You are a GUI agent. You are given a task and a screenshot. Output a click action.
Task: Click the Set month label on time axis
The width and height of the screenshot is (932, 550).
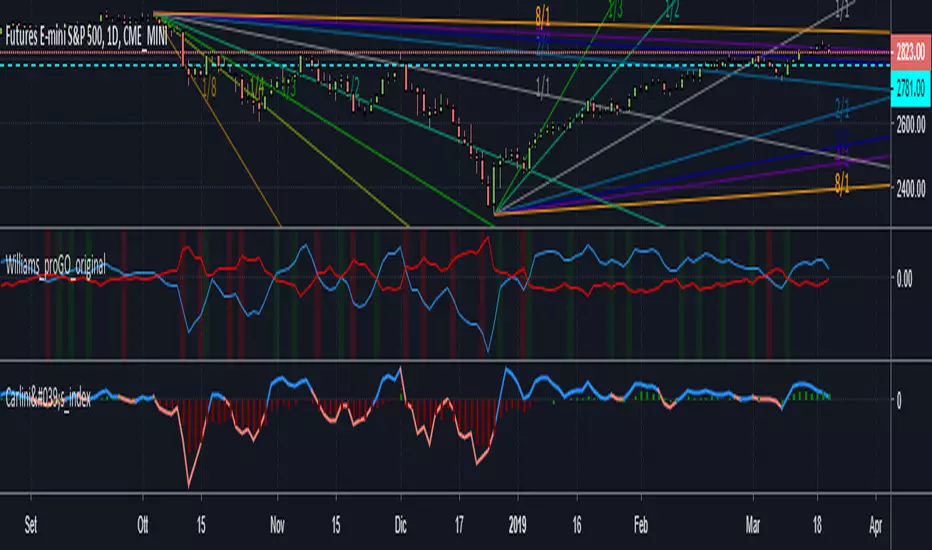tap(31, 525)
